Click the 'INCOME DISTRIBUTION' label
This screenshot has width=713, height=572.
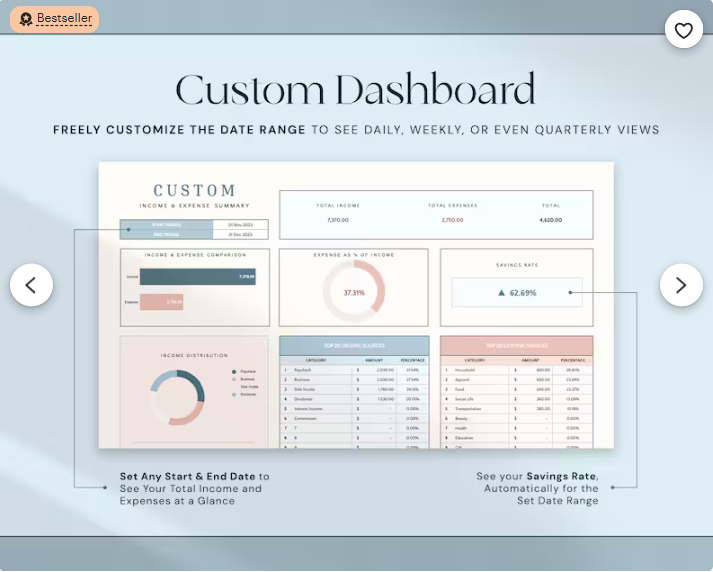click(x=194, y=356)
